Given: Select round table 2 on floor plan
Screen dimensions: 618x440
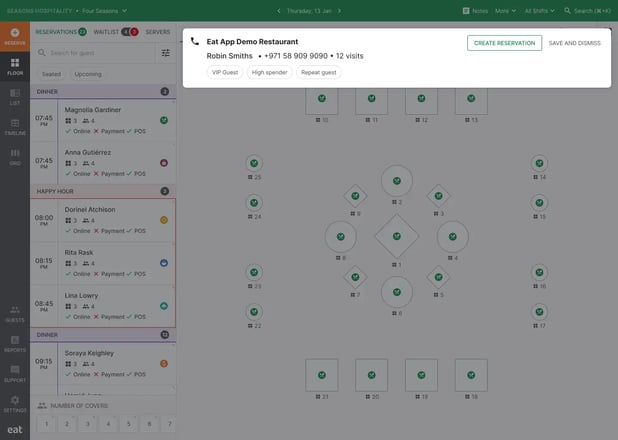Looking at the screenshot, I should 397,181.
